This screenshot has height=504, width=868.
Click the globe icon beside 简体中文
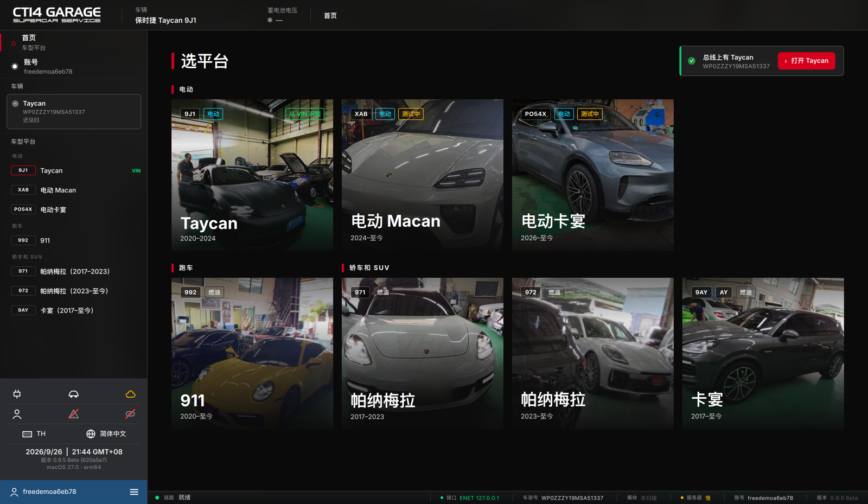tap(91, 434)
